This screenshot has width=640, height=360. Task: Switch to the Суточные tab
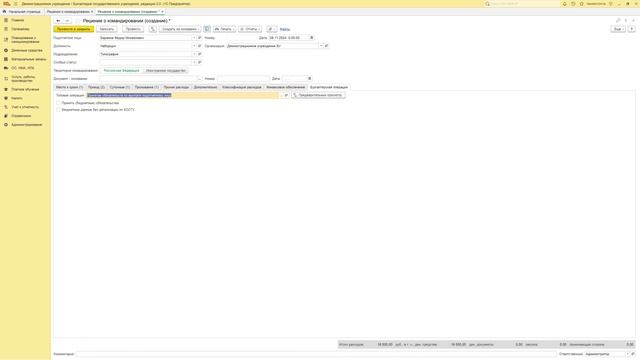pyautogui.click(x=120, y=87)
